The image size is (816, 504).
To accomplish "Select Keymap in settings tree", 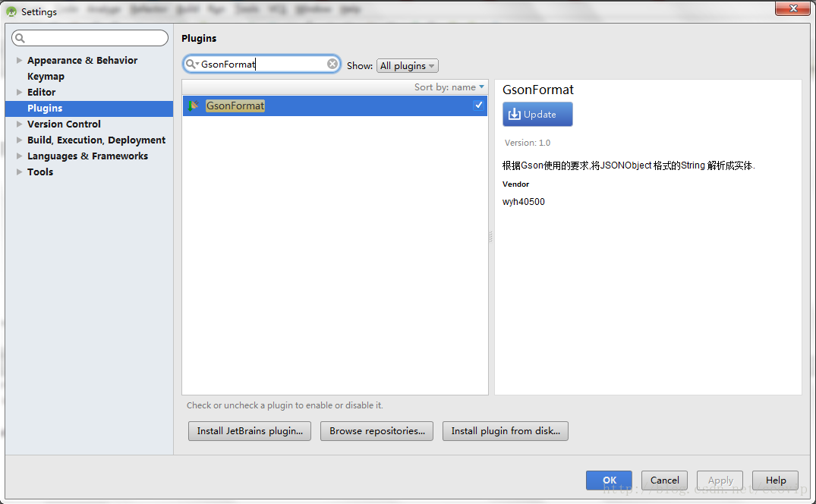I will [x=46, y=77].
